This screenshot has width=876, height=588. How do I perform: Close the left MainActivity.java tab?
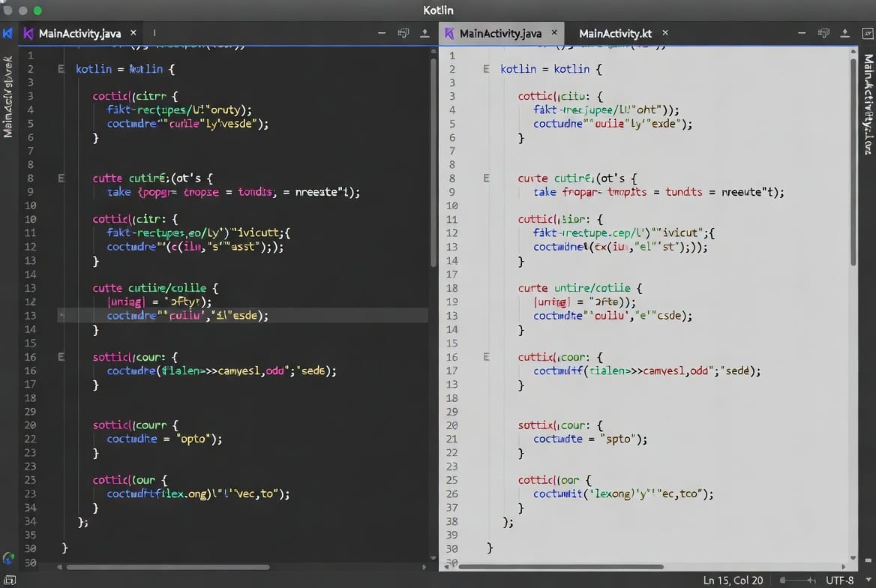pos(133,33)
